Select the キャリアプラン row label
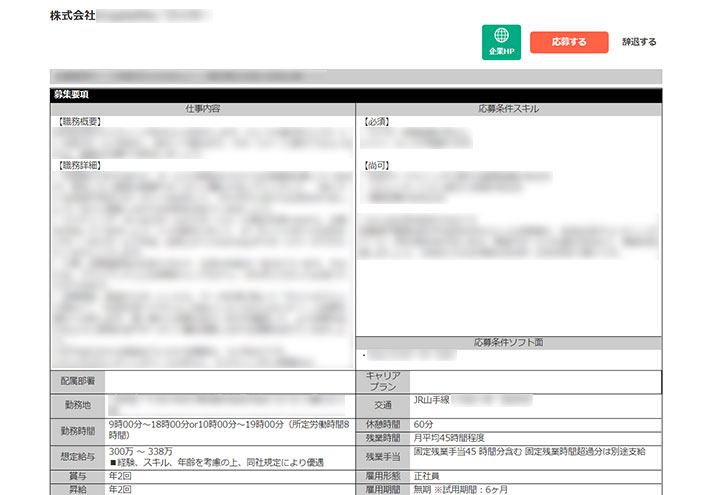Viewport: 720px width, 495px height. pyautogui.click(x=382, y=381)
